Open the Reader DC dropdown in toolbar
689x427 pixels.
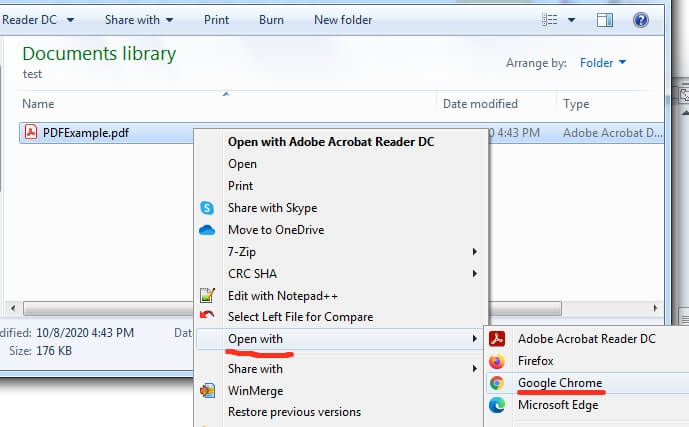[x=38, y=20]
